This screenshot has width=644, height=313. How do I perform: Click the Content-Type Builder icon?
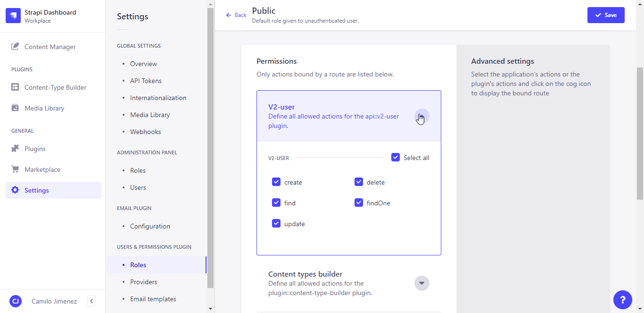point(15,87)
